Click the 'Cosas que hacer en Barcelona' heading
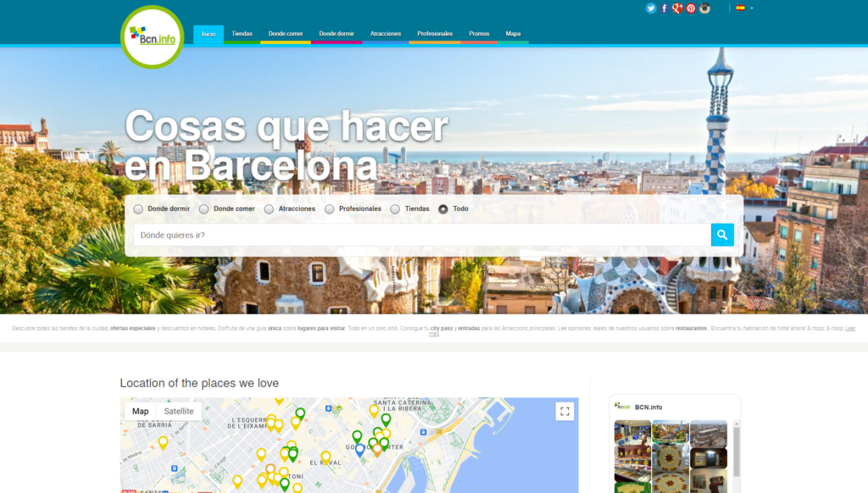This screenshot has width=868, height=493. pos(287,145)
